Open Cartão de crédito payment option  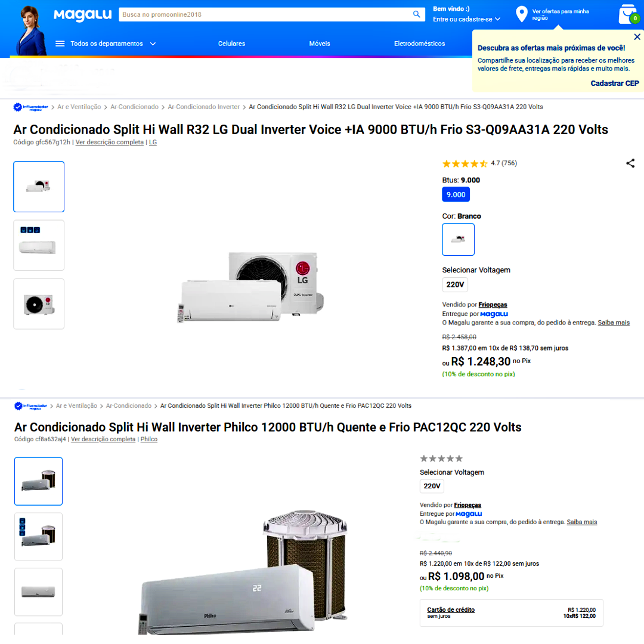451,609
